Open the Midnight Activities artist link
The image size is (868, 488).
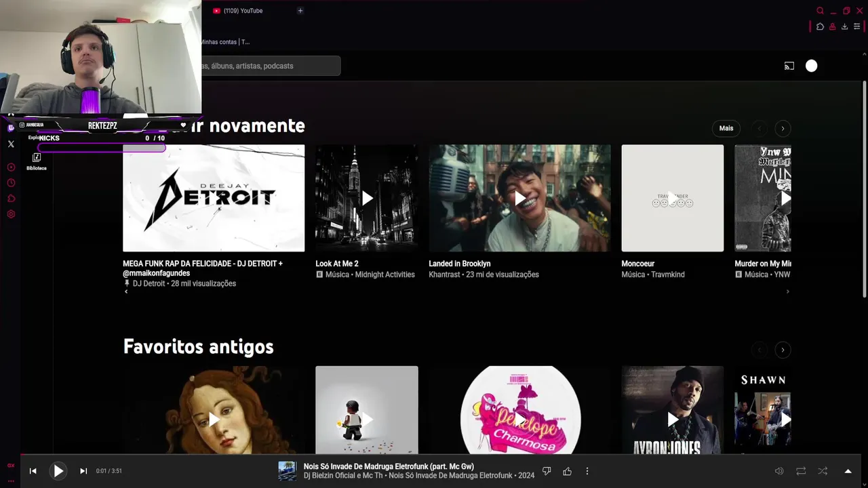click(384, 274)
